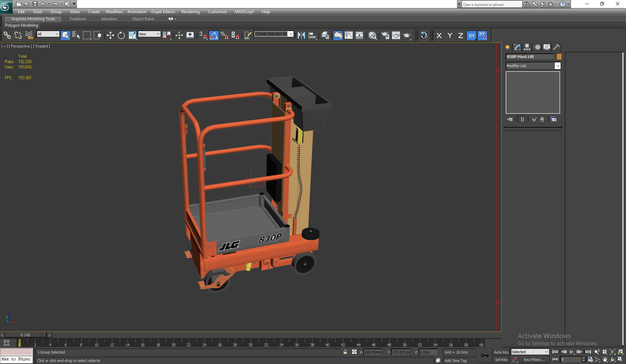626x364 pixels.
Task: Click the Set Key button
Action: point(501,360)
